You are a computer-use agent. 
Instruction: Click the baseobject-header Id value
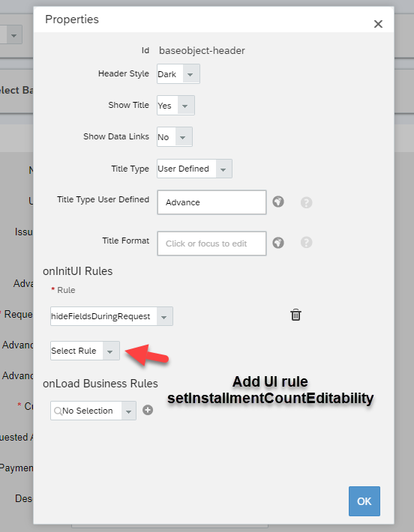(202, 50)
